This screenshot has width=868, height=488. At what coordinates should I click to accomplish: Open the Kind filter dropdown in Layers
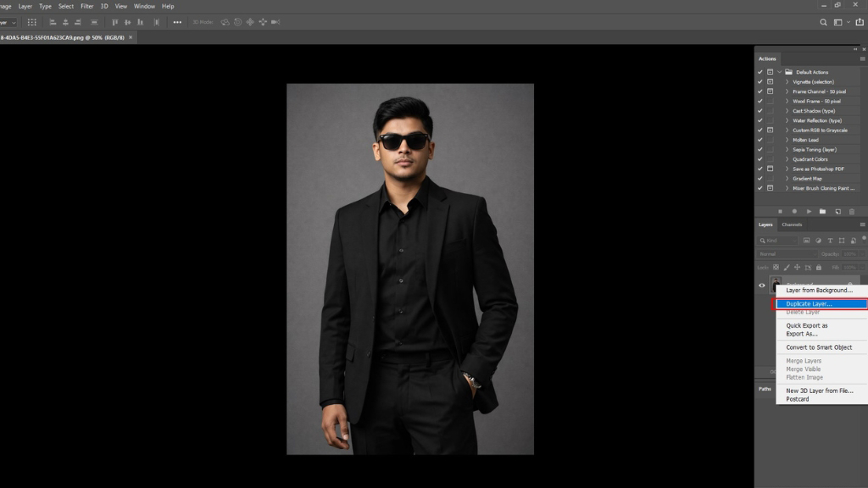pyautogui.click(x=777, y=241)
